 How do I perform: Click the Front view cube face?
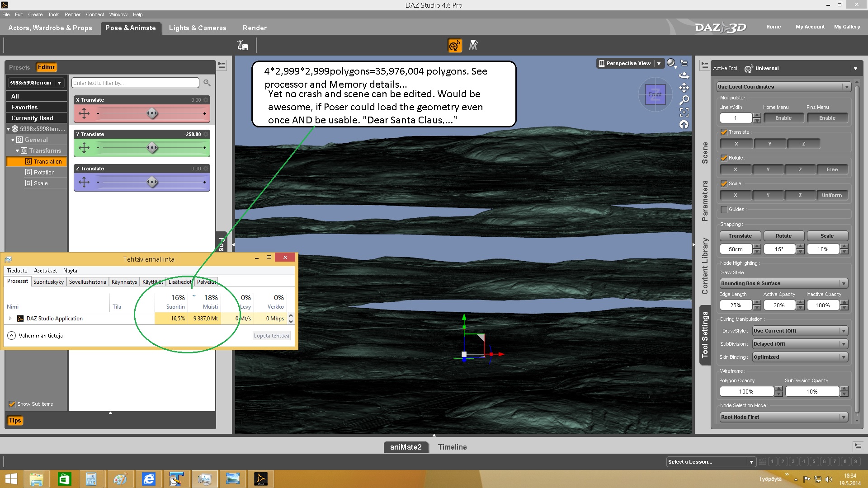pyautogui.click(x=655, y=94)
